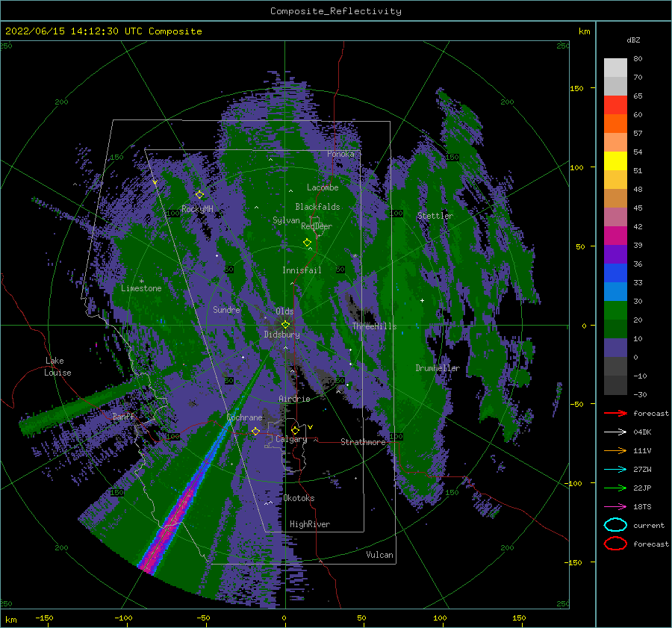Click the Ponoka city label

pos(340,154)
